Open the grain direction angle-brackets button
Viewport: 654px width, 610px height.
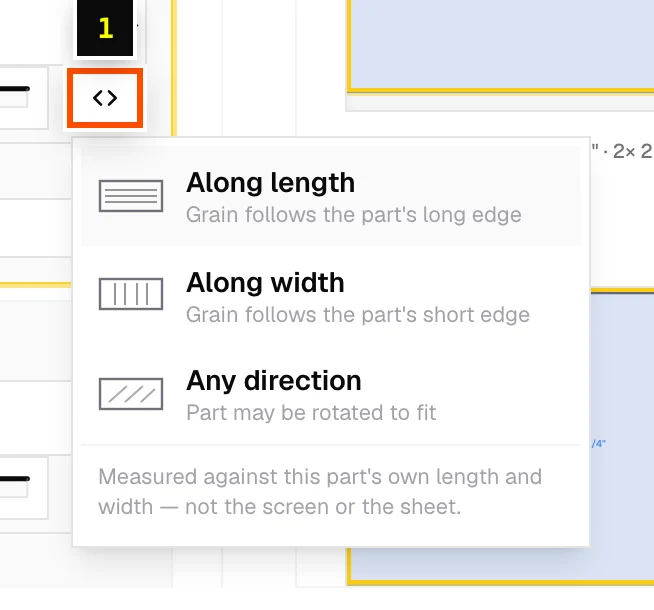tap(105, 98)
